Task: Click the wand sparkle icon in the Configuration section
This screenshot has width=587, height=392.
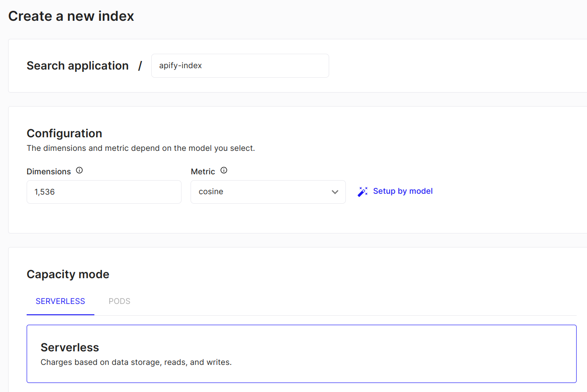Action: click(x=363, y=191)
